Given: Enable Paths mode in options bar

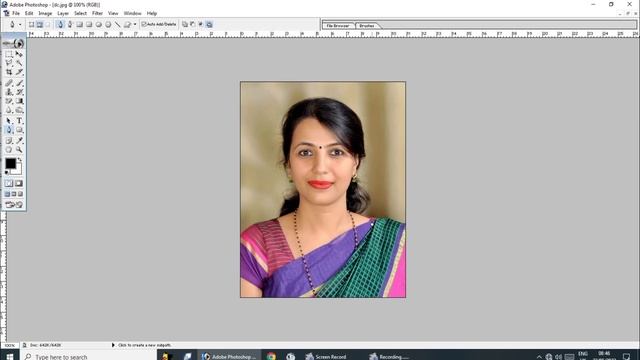Looking at the screenshot, I should (40, 24).
